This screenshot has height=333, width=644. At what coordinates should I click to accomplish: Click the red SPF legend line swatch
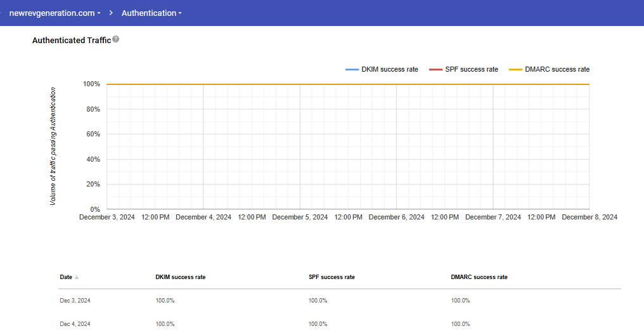point(435,70)
